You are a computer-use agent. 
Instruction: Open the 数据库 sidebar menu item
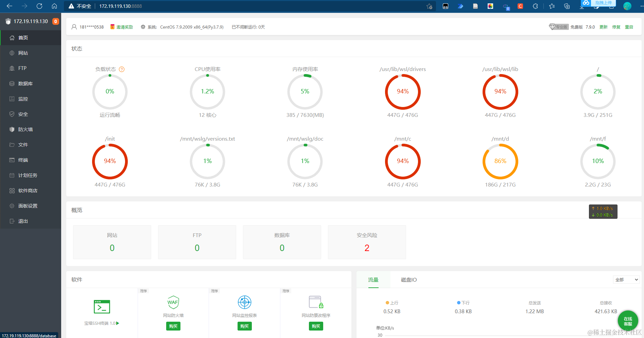point(31,84)
